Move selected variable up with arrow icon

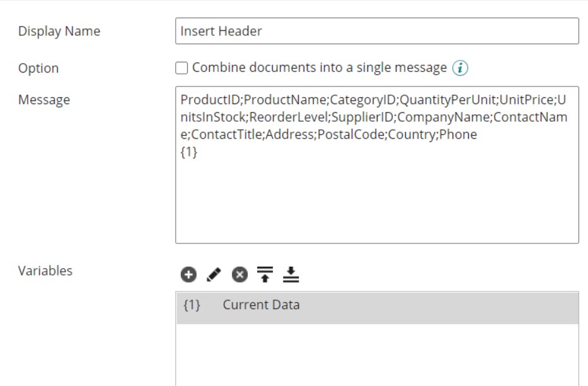tap(265, 274)
